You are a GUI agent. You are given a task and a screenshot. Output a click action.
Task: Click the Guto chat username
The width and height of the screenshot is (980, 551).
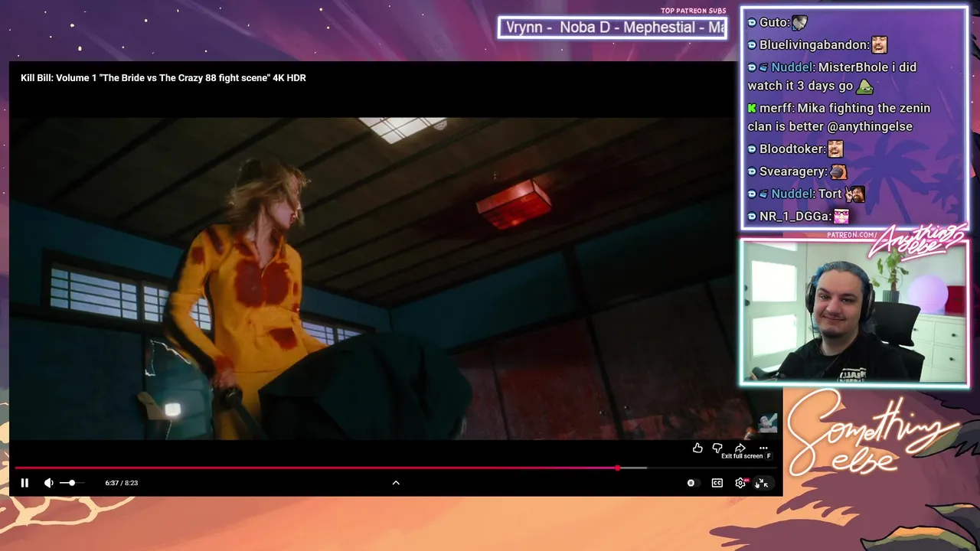773,23
